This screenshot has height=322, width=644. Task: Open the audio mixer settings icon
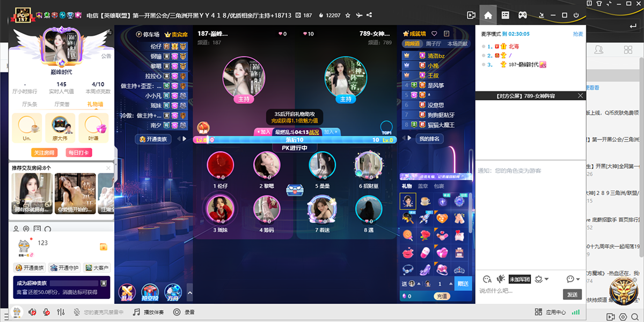61,311
